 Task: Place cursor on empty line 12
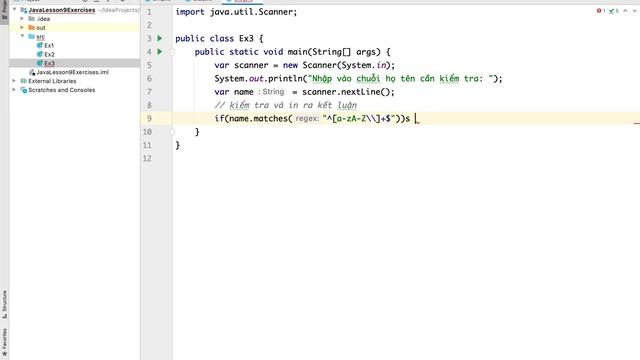406,158
